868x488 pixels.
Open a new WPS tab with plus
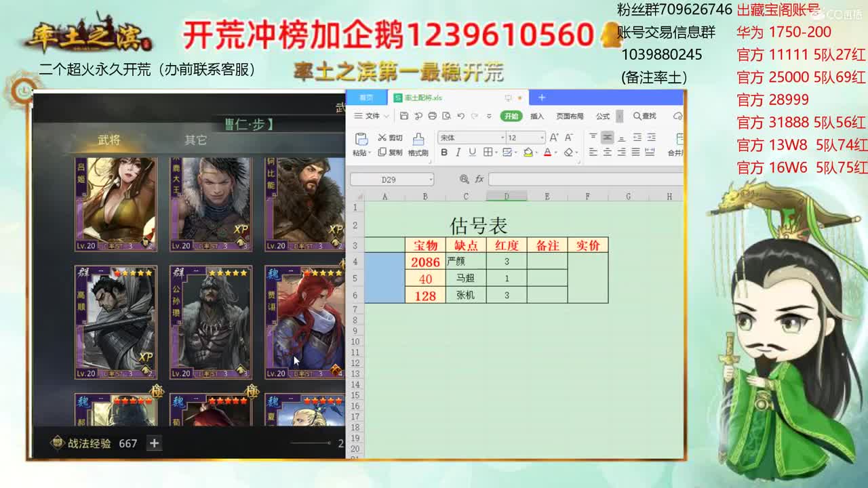pos(542,98)
